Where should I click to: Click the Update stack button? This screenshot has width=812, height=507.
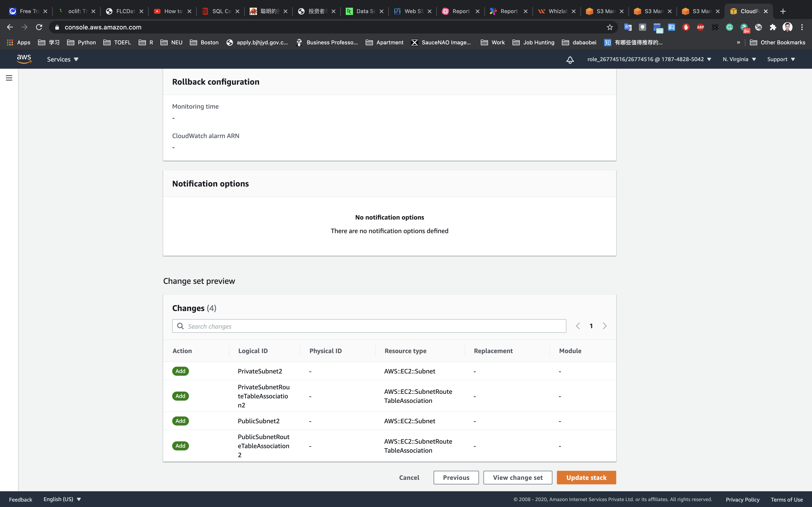pos(586,478)
